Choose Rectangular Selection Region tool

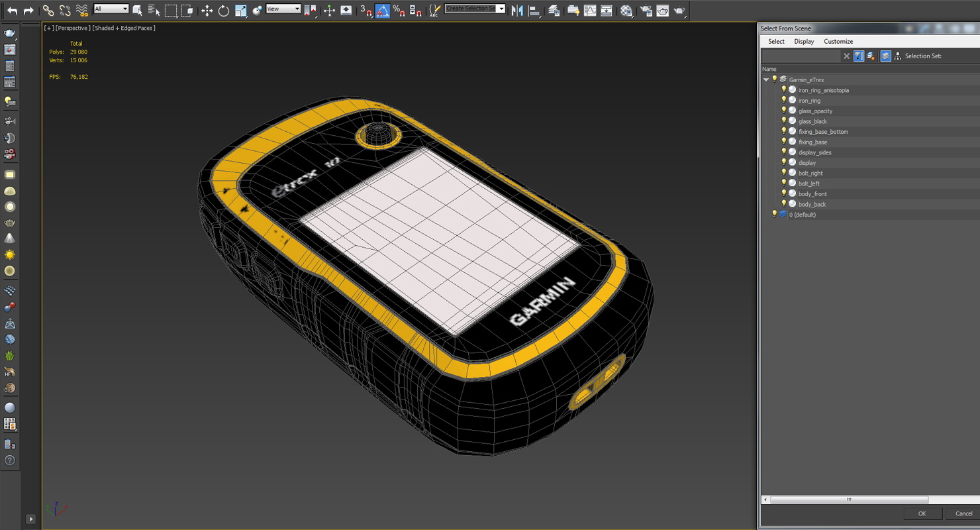pos(171,10)
